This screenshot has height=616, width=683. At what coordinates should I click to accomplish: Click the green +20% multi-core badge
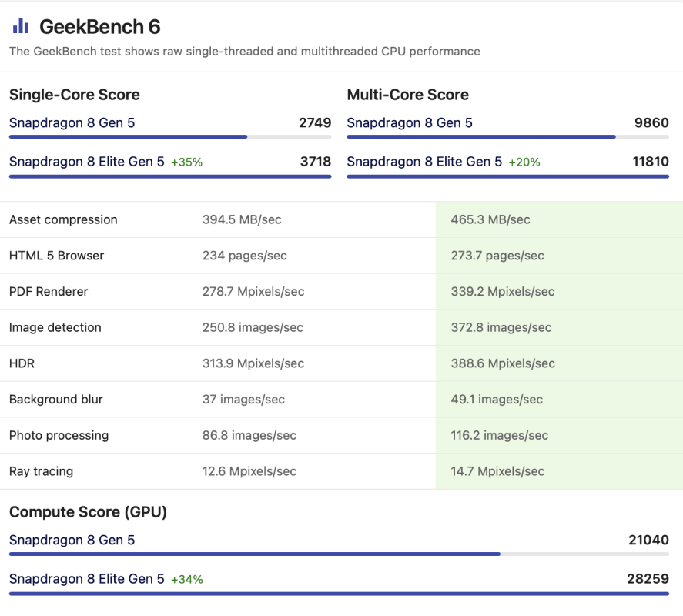click(524, 162)
